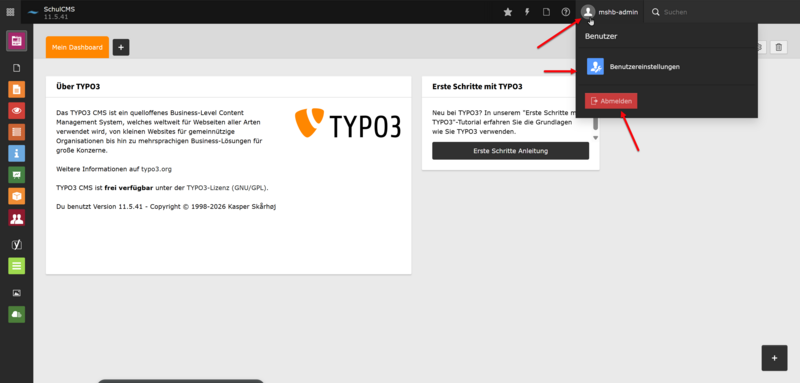Click the Erste Schritte Anleitung button
This screenshot has width=800, height=383.
click(x=510, y=151)
